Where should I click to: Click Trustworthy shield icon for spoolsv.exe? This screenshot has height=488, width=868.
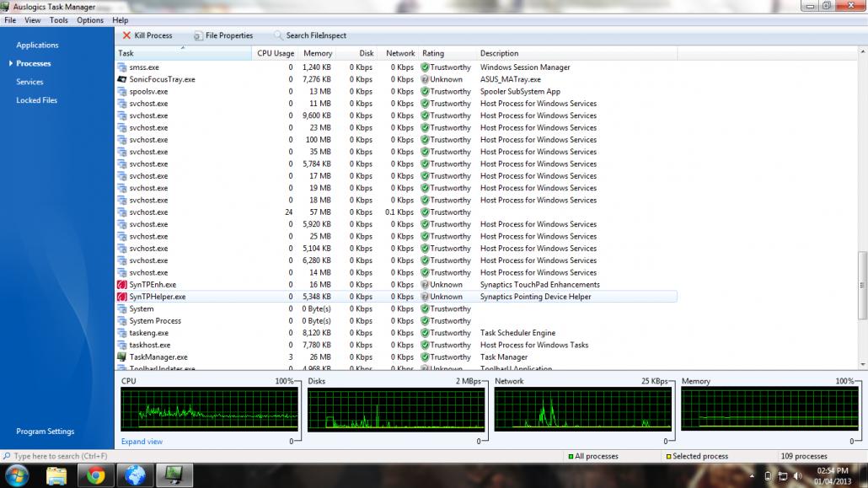[425, 91]
